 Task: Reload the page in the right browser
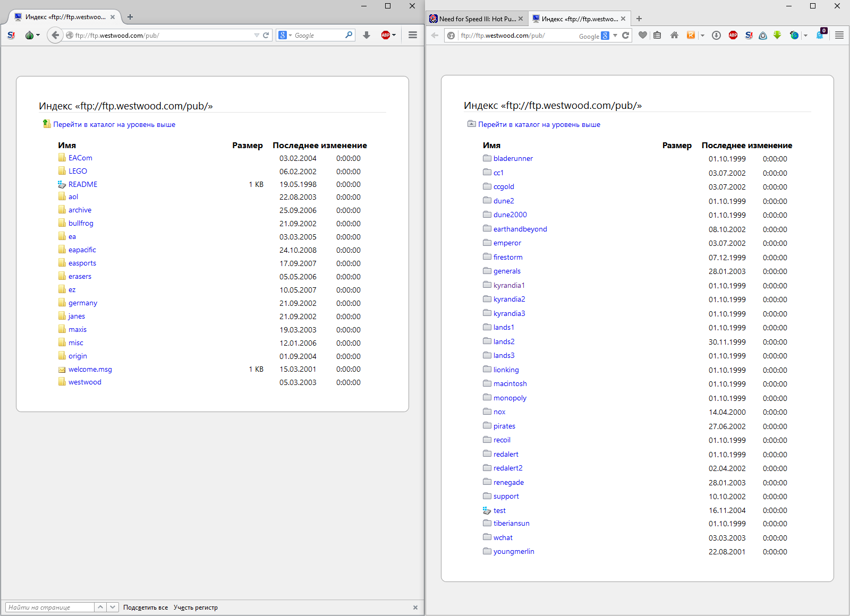pyautogui.click(x=626, y=36)
